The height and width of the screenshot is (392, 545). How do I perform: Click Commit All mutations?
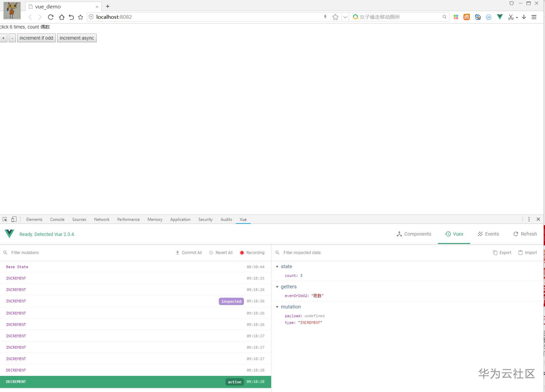point(189,253)
